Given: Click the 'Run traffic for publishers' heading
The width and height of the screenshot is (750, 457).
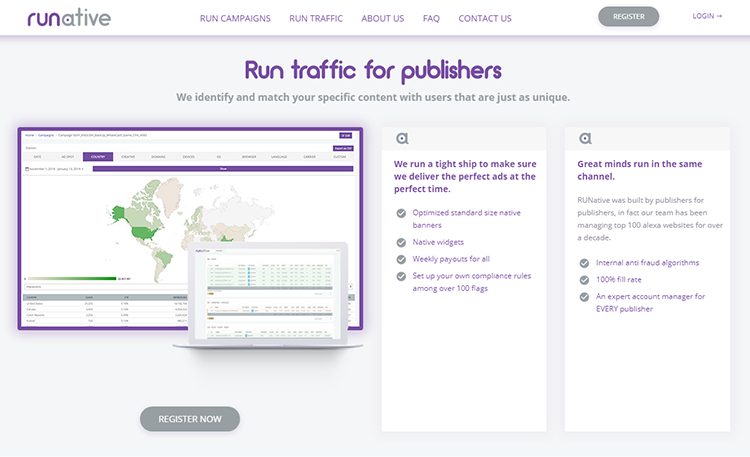Looking at the screenshot, I should [373, 70].
